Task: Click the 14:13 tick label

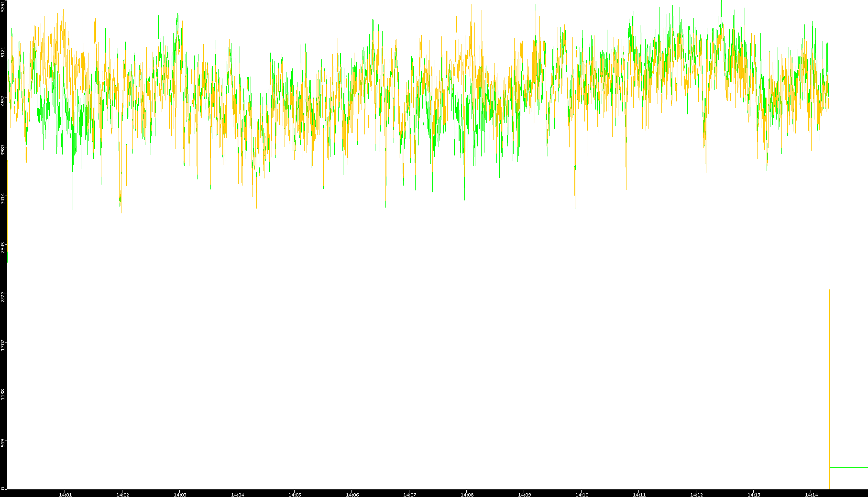Action: (x=754, y=495)
